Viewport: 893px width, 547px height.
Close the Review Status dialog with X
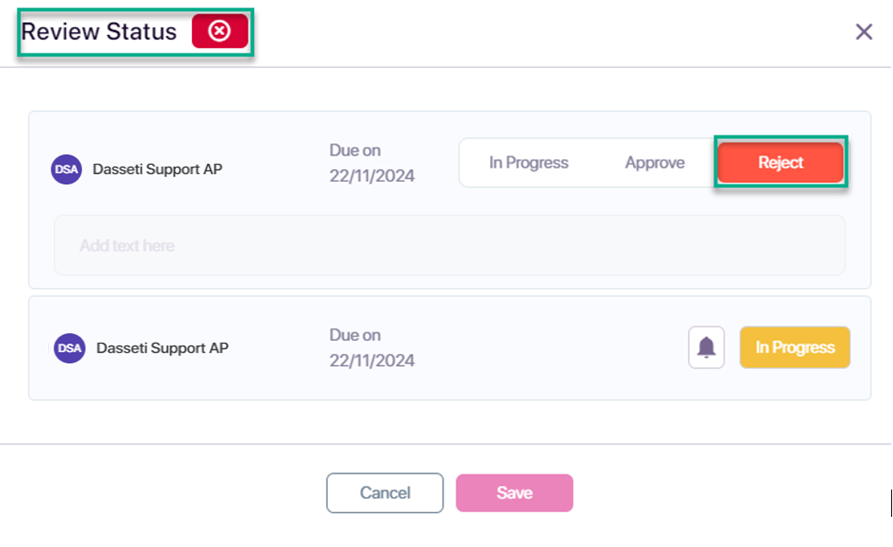(864, 32)
